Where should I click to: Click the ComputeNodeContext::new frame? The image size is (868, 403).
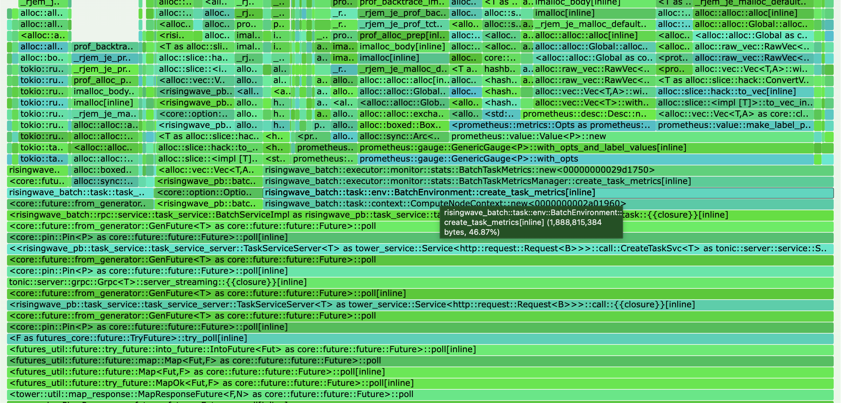tap(350, 204)
